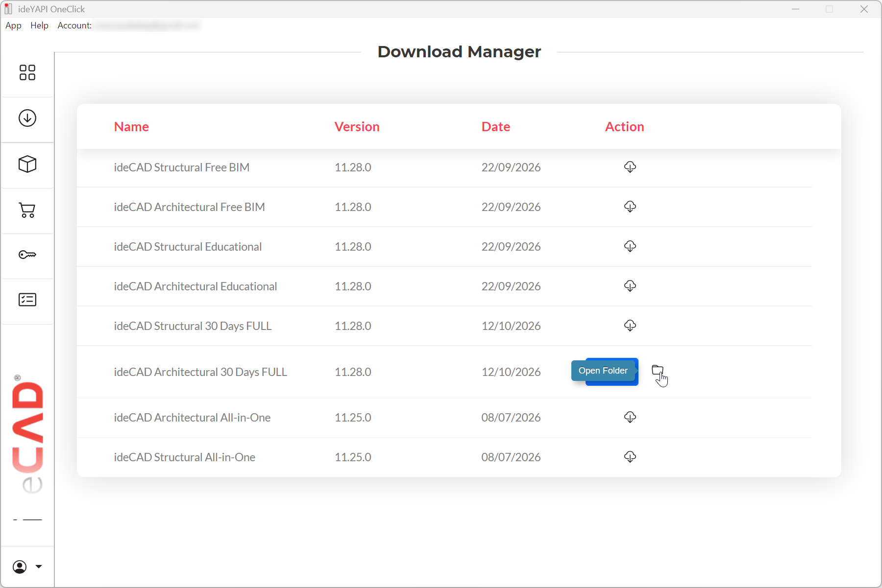
Task: Expand the user account dropdown arrow
Action: 39,567
